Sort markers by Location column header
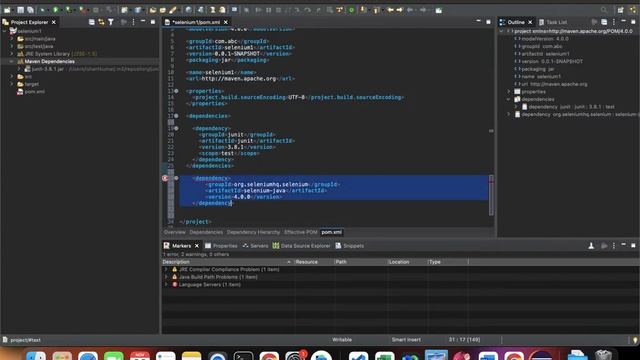Image resolution: width=640 pixels, height=360 pixels. [x=407, y=262]
